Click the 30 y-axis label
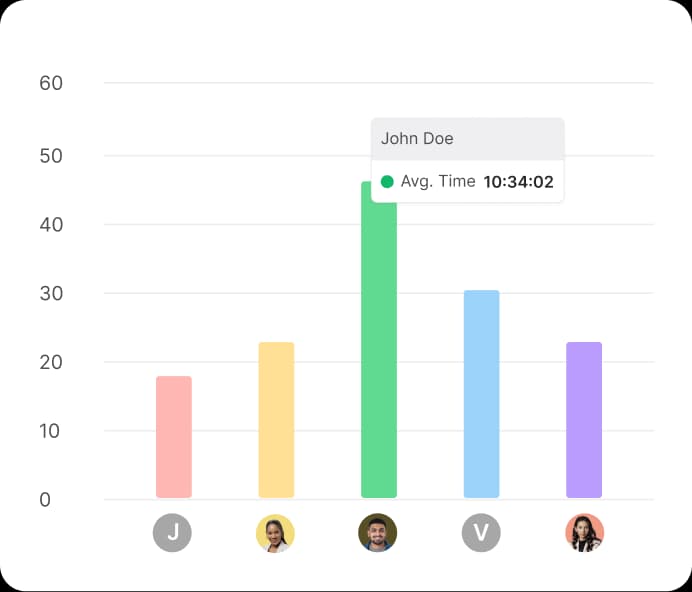Screen dimensions: 692x592 coord(51,294)
